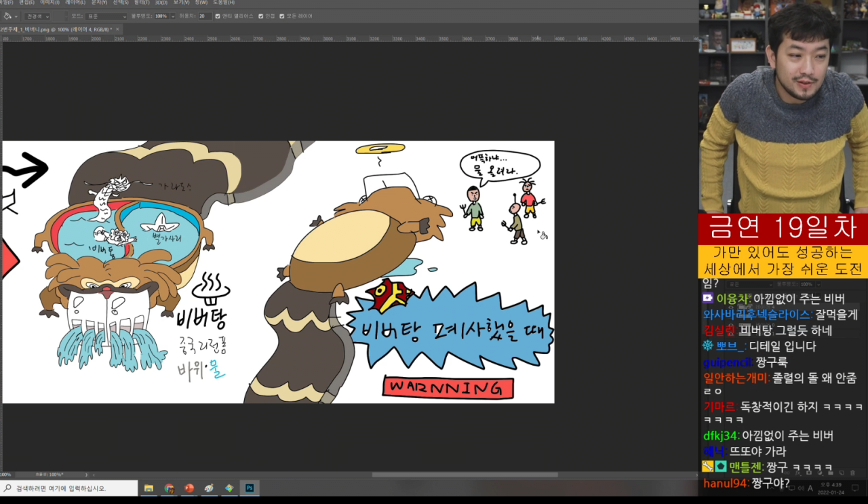Click the link layers icon at layers panel bottom
The width and height of the screenshot is (868, 504).
(x=787, y=473)
